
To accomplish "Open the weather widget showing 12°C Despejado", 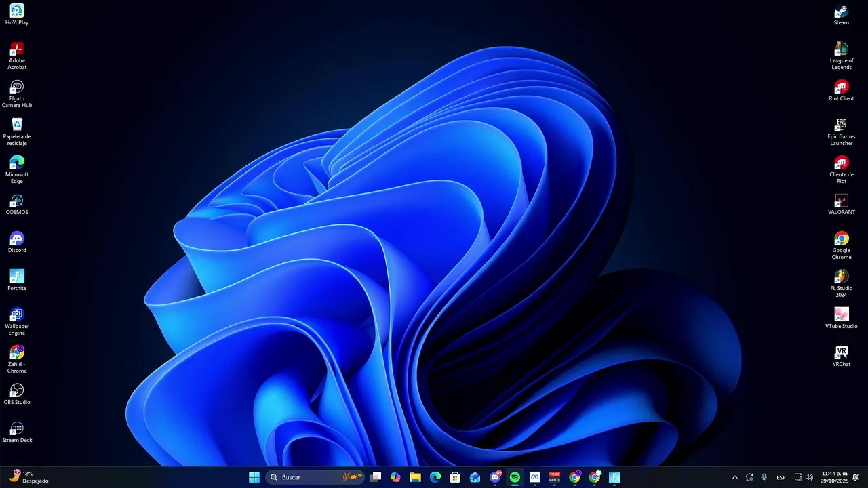I will click(x=28, y=477).
